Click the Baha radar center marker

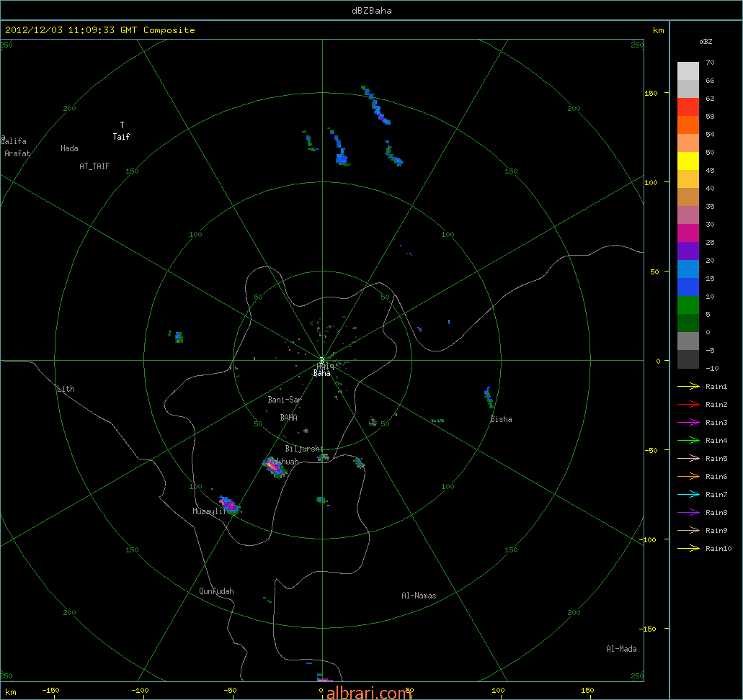click(x=321, y=361)
